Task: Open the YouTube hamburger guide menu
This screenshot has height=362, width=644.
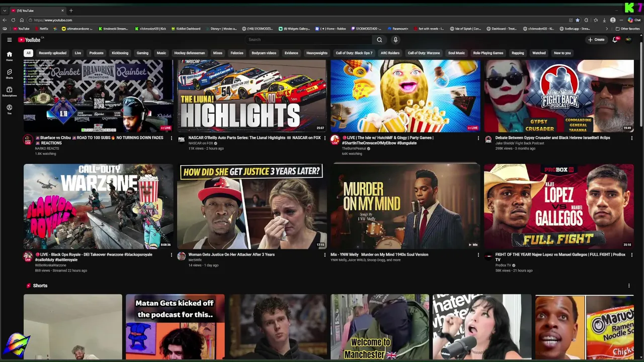Action: [9, 40]
